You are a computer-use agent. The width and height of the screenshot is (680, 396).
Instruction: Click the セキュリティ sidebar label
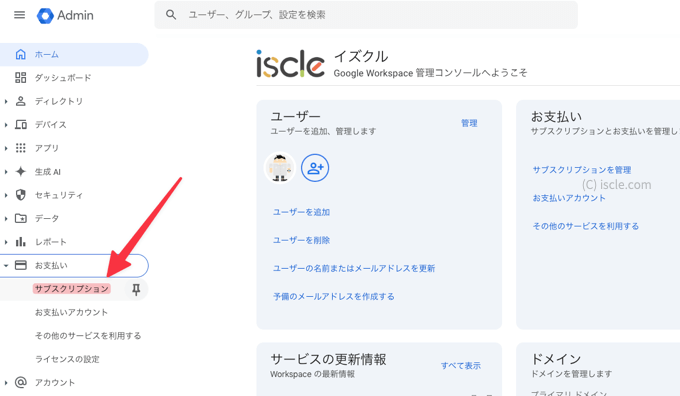[x=59, y=195]
